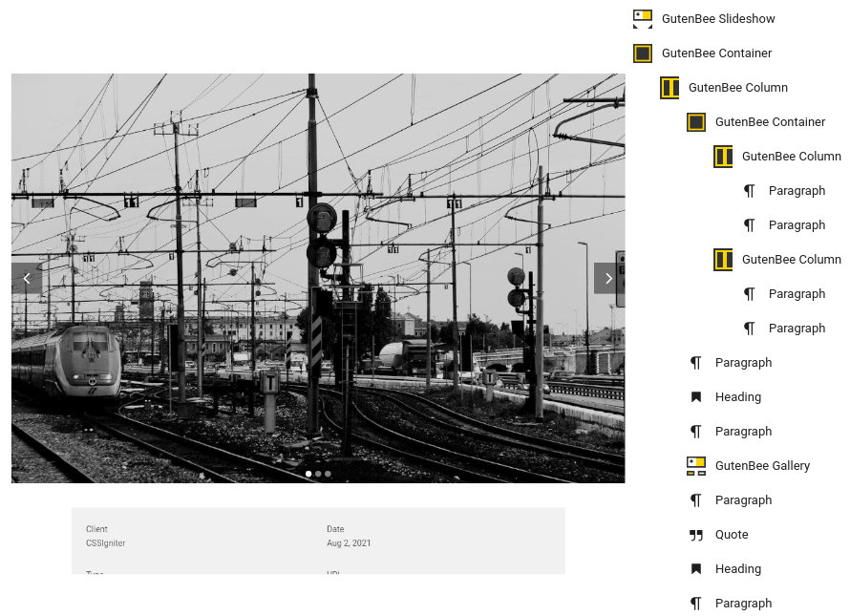The height and width of the screenshot is (616, 850).
Task: Select the first slideshow pagination dot
Action: coord(308,474)
